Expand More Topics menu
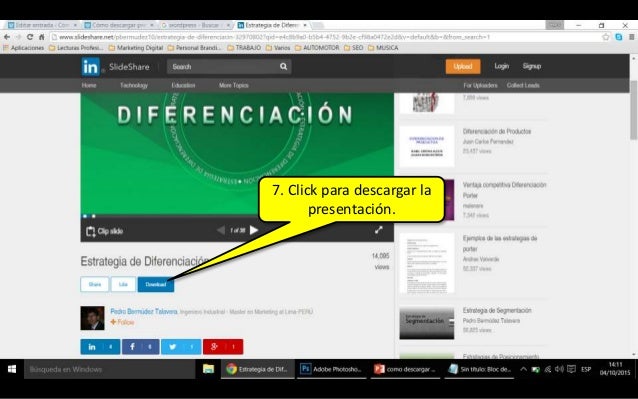This screenshot has height=399, width=638. pyautogui.click(x=234, y=85)
